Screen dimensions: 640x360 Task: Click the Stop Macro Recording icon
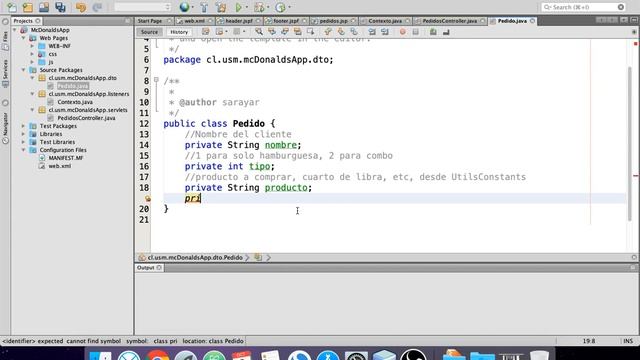(x=416, y=31)
